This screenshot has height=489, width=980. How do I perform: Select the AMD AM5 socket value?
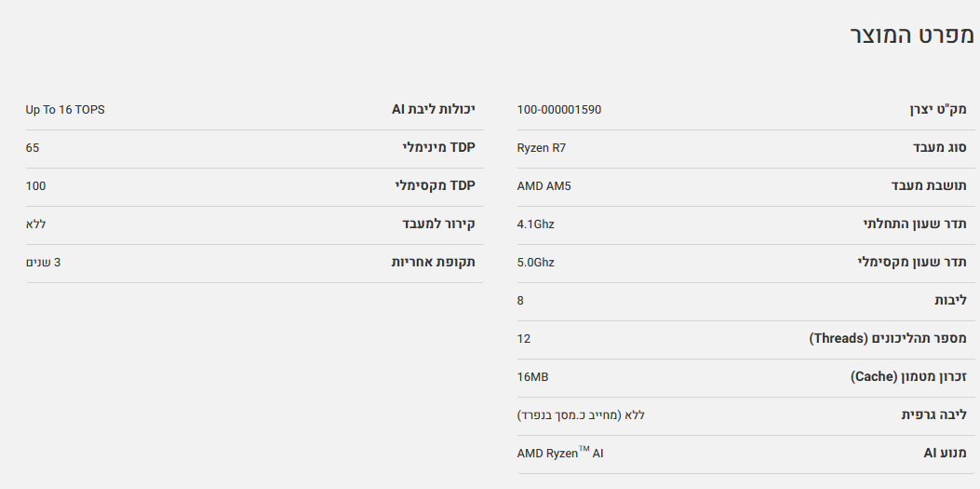[x=544, y=186]
